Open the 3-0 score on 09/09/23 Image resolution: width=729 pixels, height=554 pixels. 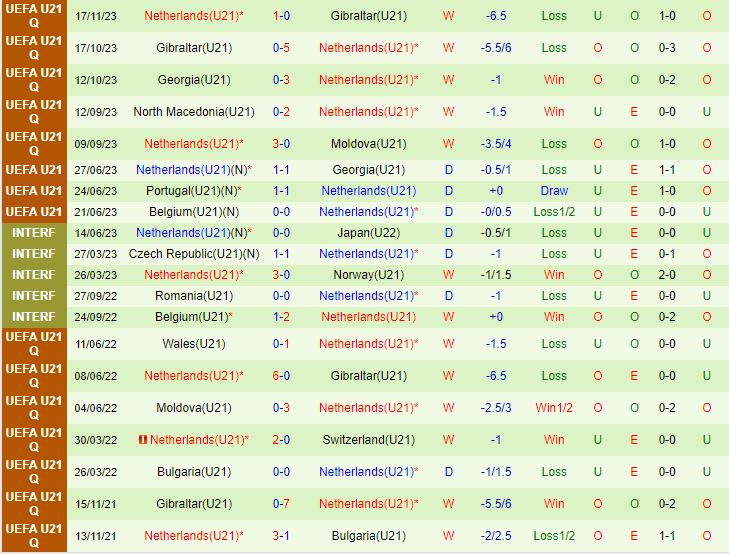[x=281, y=144]
